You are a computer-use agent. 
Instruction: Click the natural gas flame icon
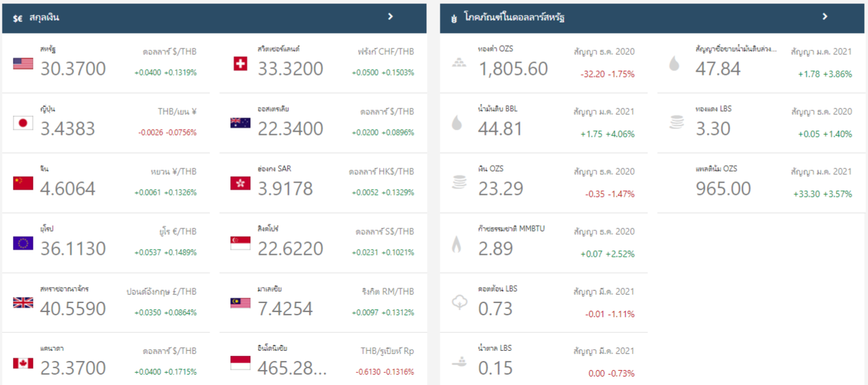point(457,244)
